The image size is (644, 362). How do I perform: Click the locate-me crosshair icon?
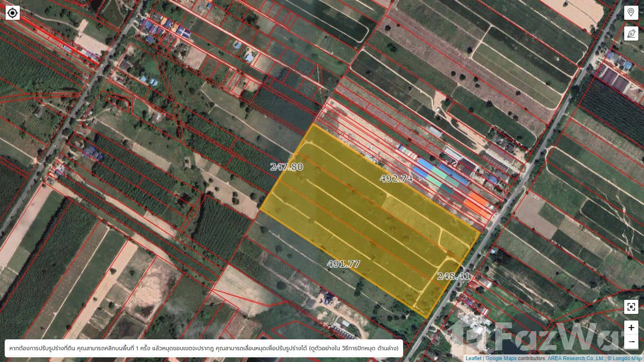coord(13,13)
